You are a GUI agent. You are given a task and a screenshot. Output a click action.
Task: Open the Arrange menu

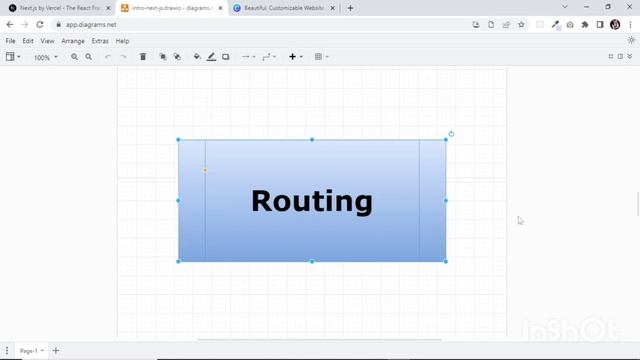pos(73,41)
